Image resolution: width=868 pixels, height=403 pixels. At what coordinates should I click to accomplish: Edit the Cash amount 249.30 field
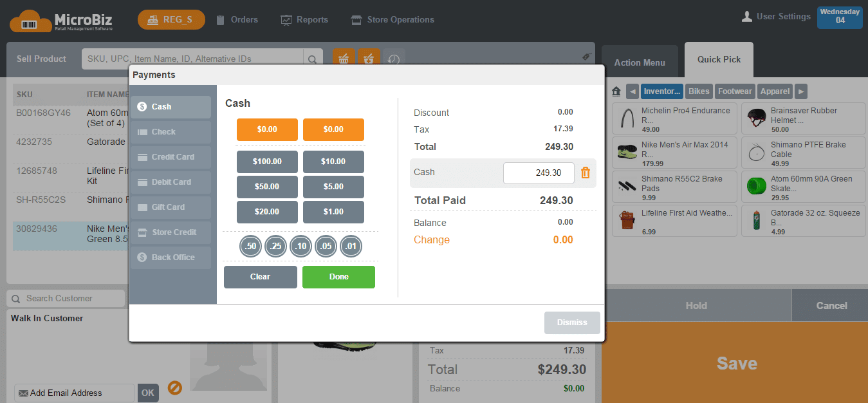coord(539,173)
